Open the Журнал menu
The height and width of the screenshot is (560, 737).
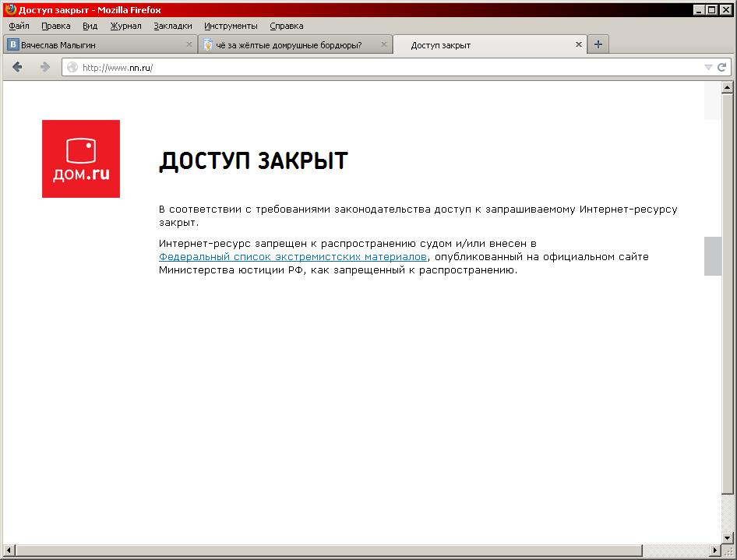[125, 26]
